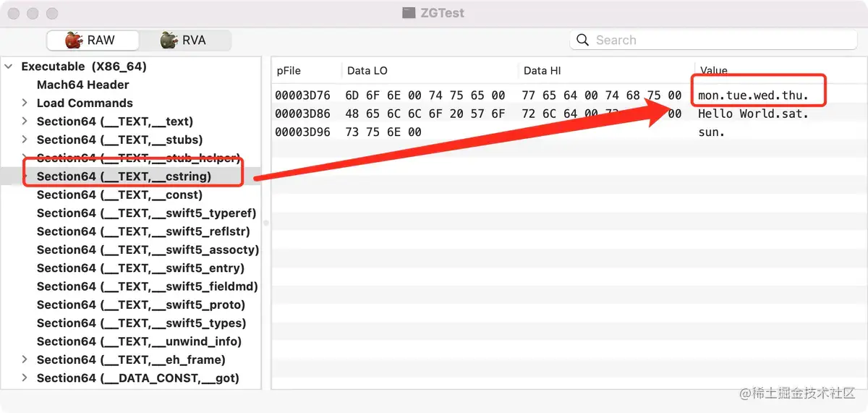Select the row at offset 00003D76
This screenshot has height=413, width=868.
pyautogui.click(x=569, y=95)
